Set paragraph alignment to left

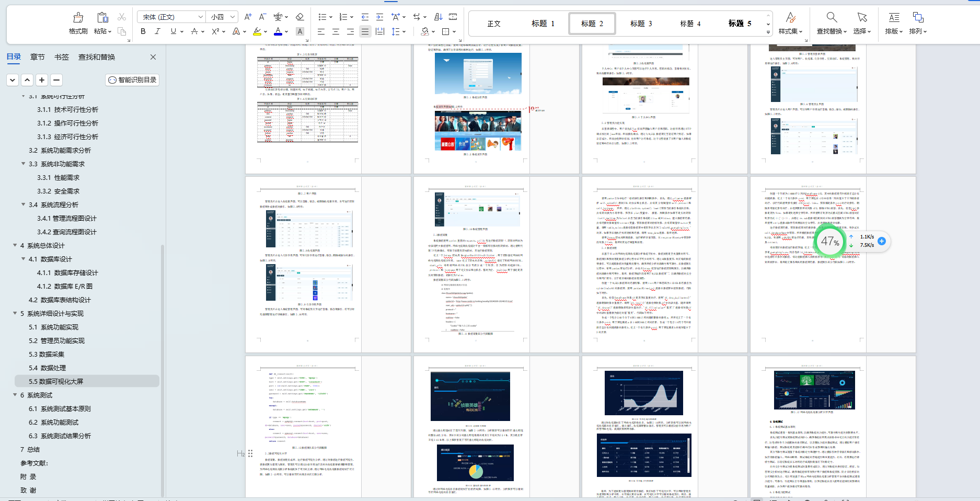pos(321,31)
